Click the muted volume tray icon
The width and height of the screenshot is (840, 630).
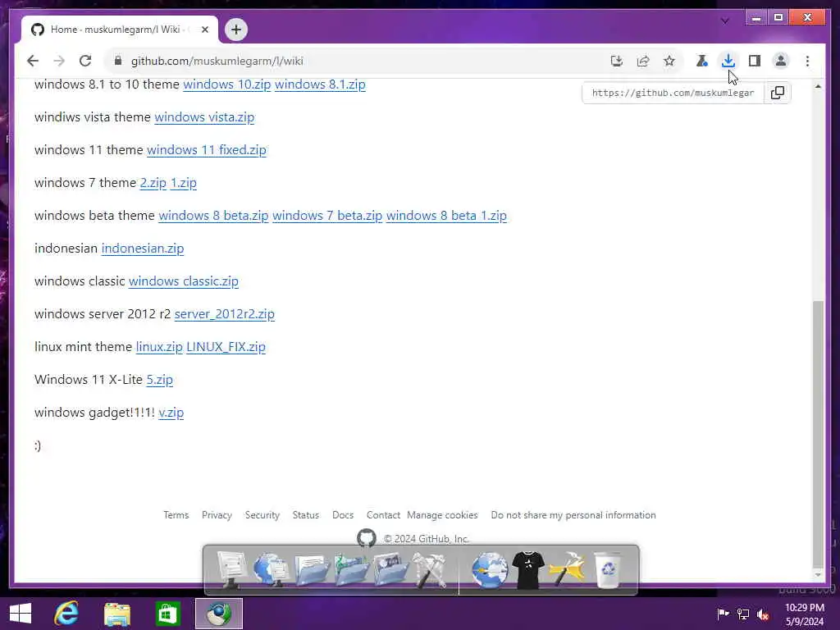click(763, 614)
